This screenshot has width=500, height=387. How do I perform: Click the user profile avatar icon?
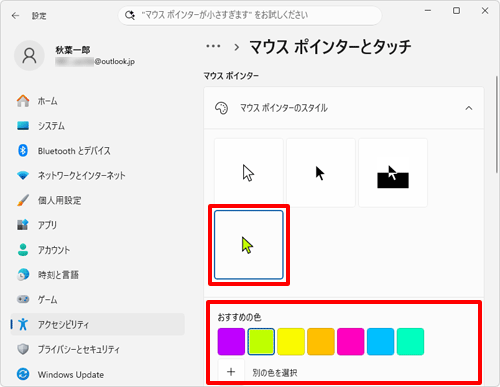(29, 56)
